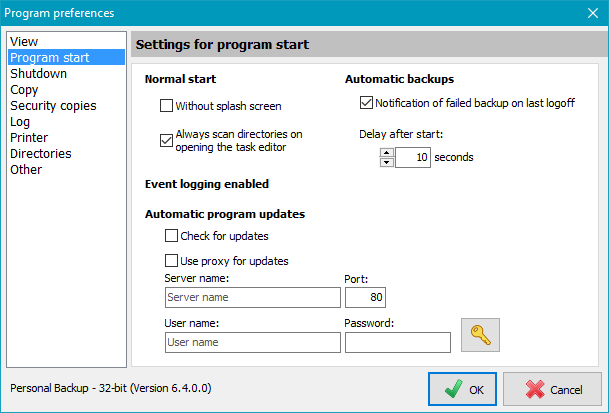This screenshot has height=413, width=609.
Task: Click the Delay after start label
Action: [x=401, y=134]
